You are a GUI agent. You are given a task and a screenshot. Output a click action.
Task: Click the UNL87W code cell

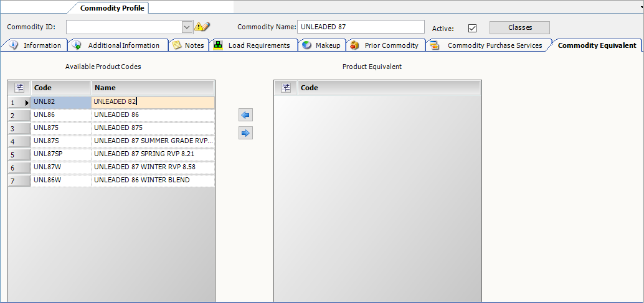(x=61, y=168)
